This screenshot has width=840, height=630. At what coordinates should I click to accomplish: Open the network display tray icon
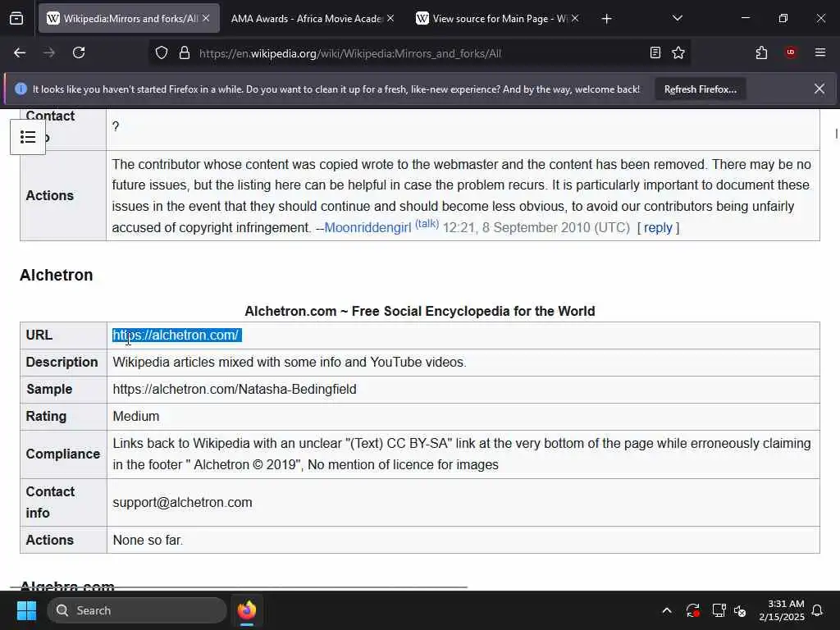719,610
